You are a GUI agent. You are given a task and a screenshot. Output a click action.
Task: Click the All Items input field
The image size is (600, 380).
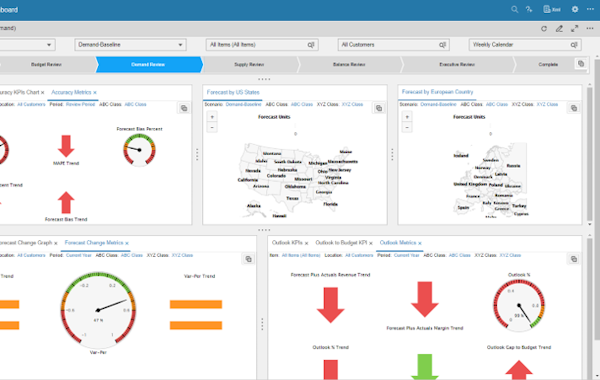[x=262, y=45]
